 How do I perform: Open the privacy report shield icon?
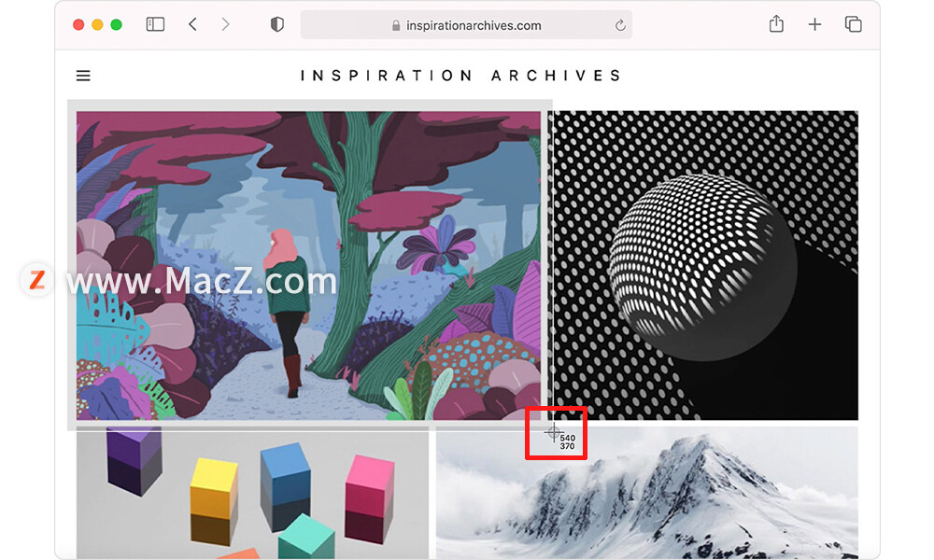277,24
